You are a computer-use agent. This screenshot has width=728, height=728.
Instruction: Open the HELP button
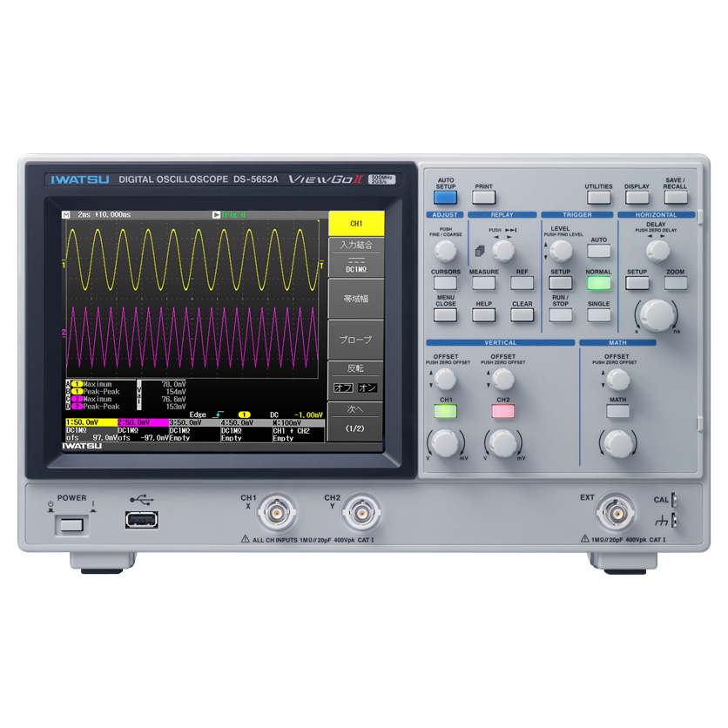483,314
